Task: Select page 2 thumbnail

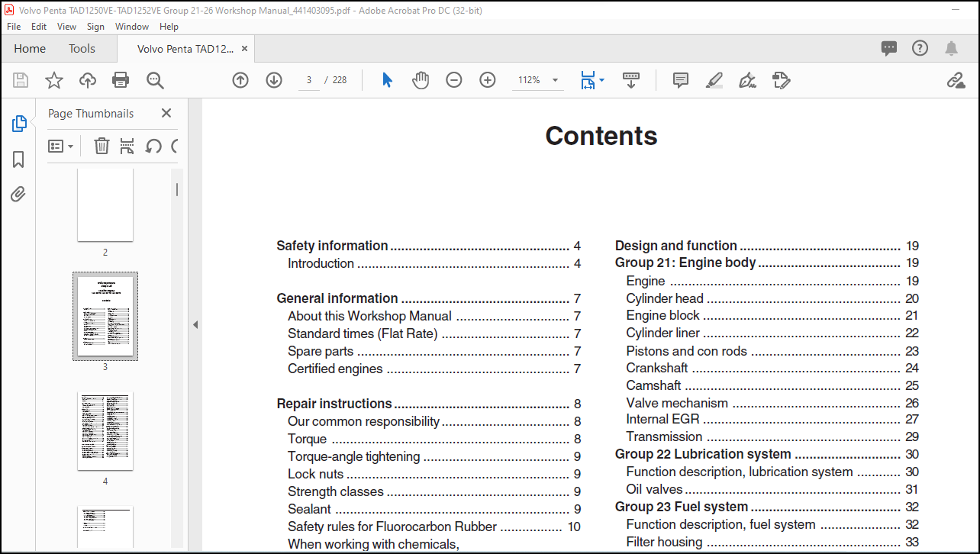Action: [x=105, y=205]
